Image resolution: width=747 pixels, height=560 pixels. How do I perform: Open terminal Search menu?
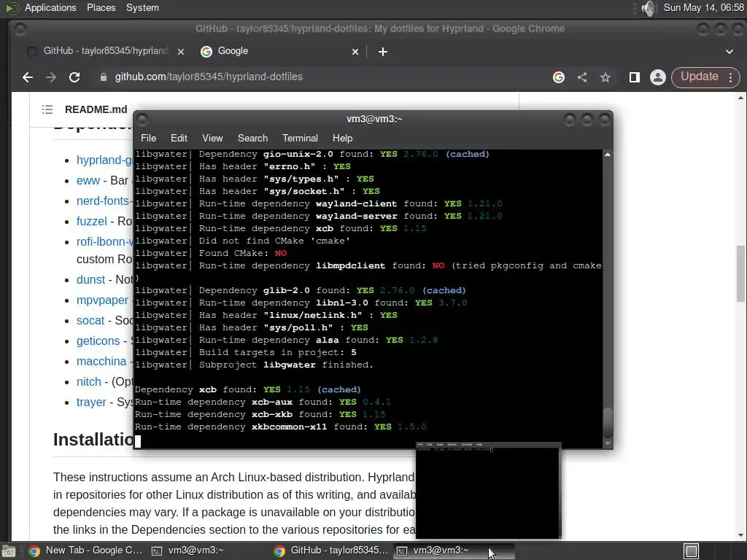tap(252, 138)
